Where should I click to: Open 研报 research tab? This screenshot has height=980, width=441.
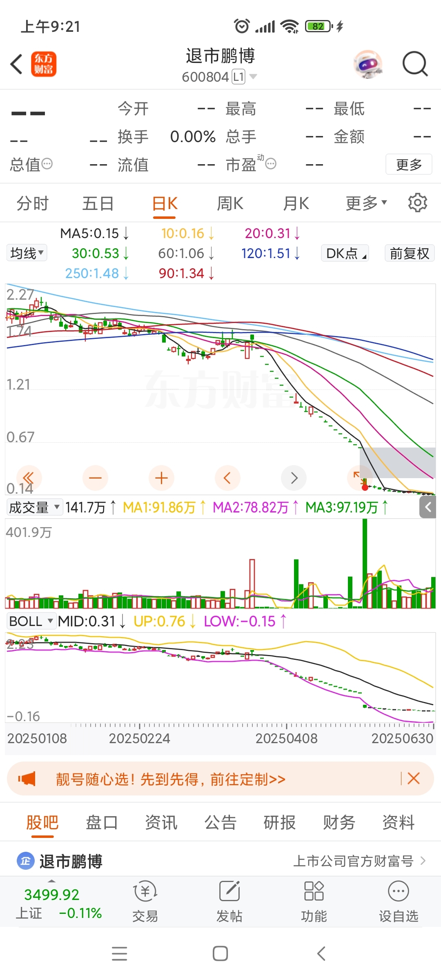(x=280, y=822)
